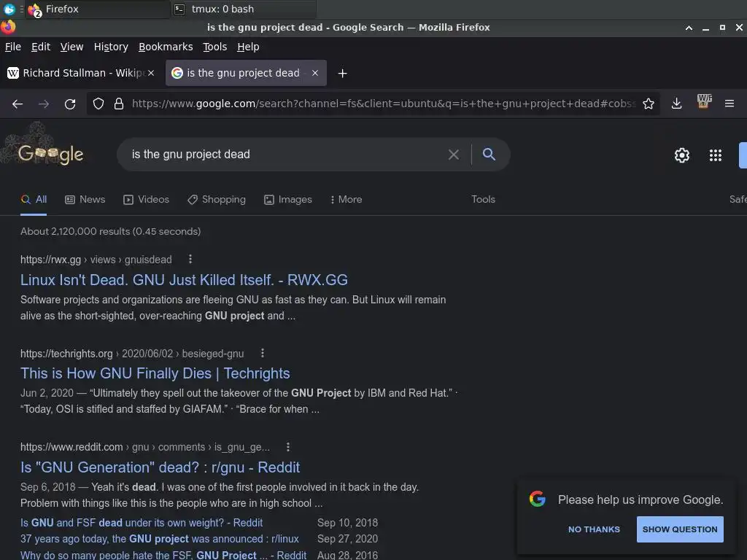Screen dimensions: 747x560
Task: Open the tracking protection shield icon
Action: (x=98, y=104)
